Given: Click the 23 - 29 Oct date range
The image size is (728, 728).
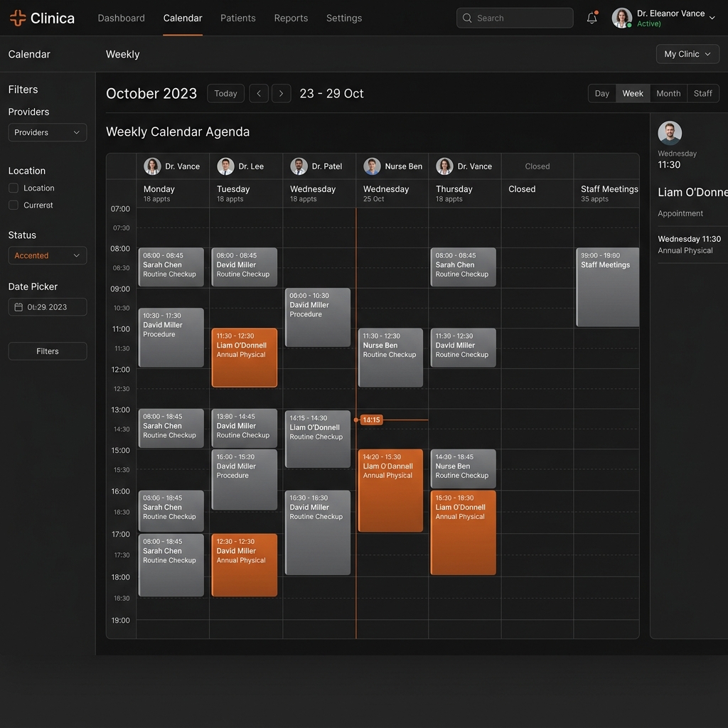Looking at the screenshot, I should pyautogui.click(x=331, y=93).
